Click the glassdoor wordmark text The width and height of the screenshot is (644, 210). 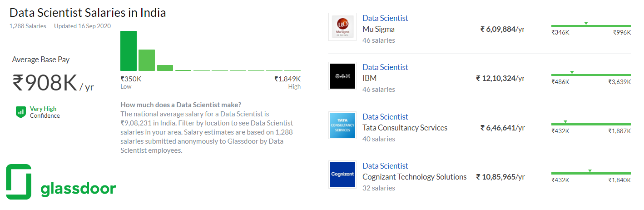tap(78, 188)
